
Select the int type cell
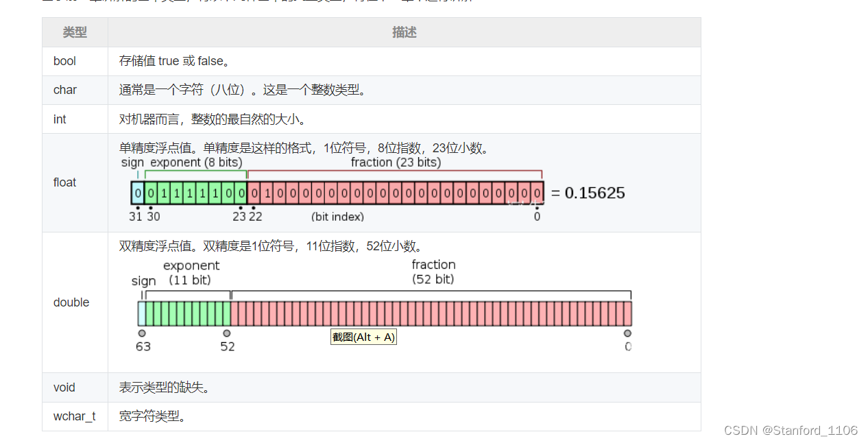point(75,119)
